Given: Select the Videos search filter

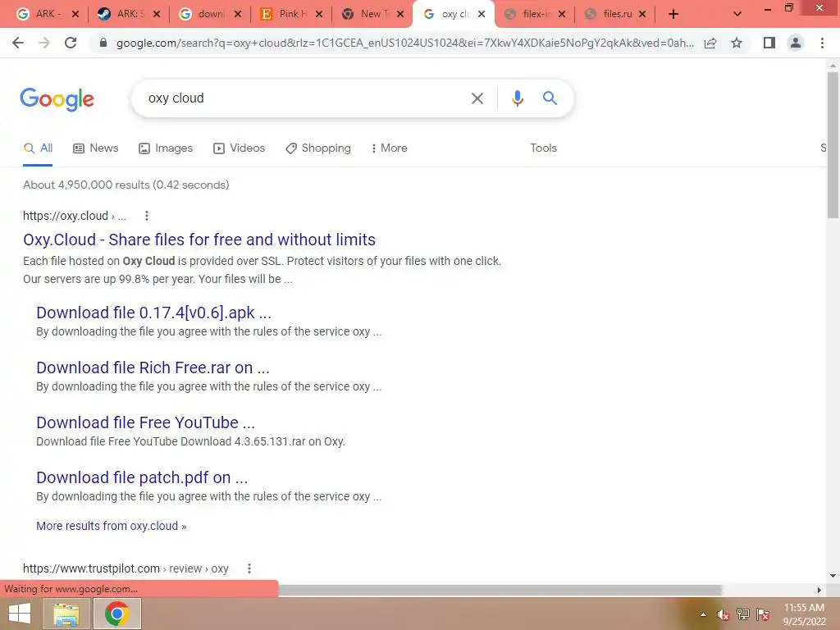Looking at the screenshot, I should [x=239, y=148].
